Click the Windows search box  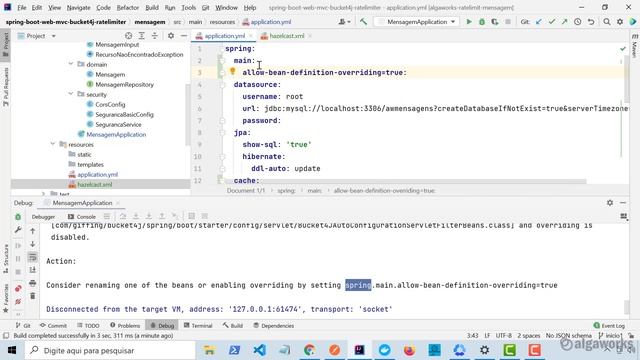(110, 350)
